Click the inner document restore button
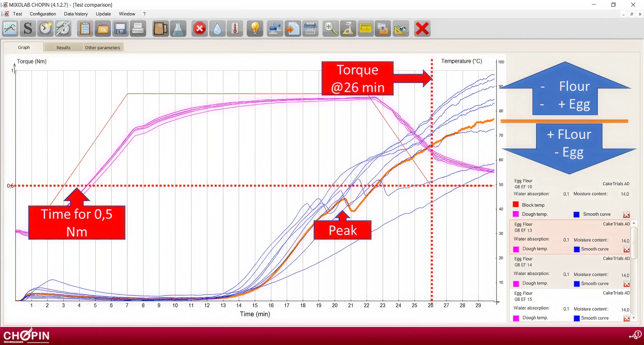This screenshot has width=644, height=345. pyautogui.click(x=632, y=14)
